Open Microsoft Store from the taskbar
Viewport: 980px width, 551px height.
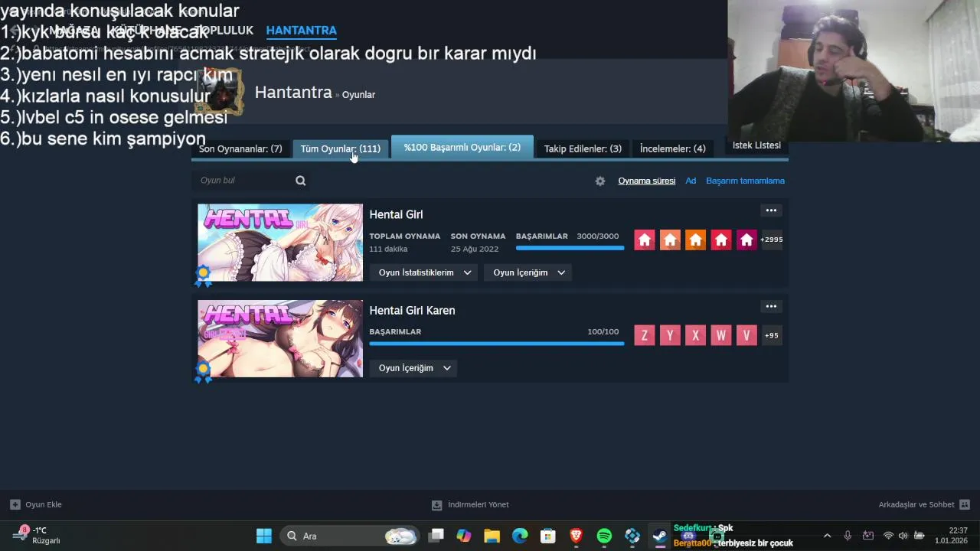point(547,536)
